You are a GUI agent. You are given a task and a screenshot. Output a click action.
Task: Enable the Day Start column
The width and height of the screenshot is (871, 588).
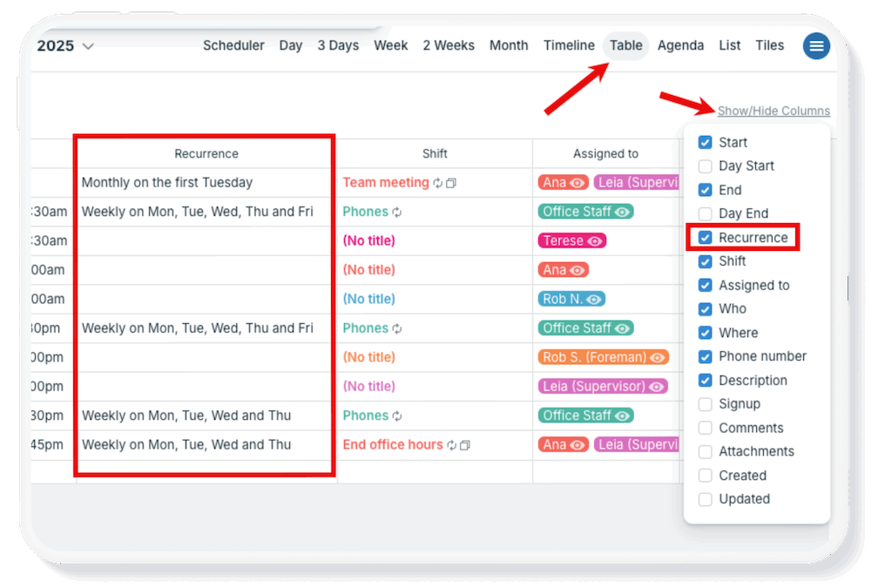pyautogui.click(x=705, y=166)
